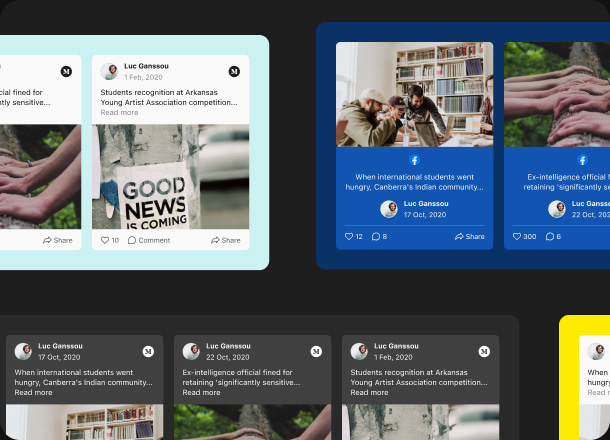Open Read more on dark Ex-intelligence official card
This screenshot has width=610, height=440.
click(x=201, y=393)
